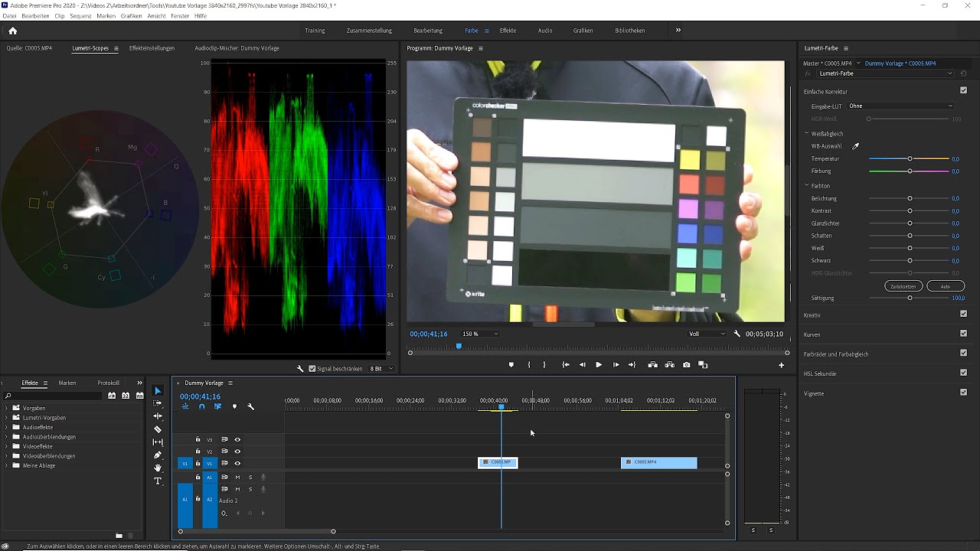Toggle Kreativ section checkbox
This screenshot has width=980, height=551.
coord(964,314)
